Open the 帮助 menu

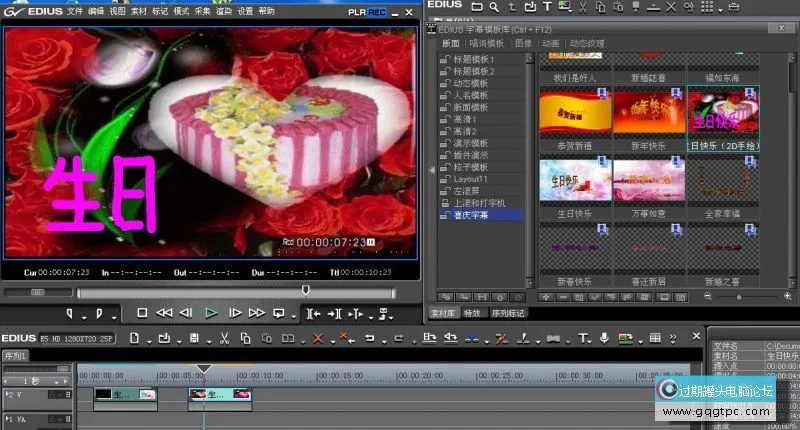(x=266, y=11)
